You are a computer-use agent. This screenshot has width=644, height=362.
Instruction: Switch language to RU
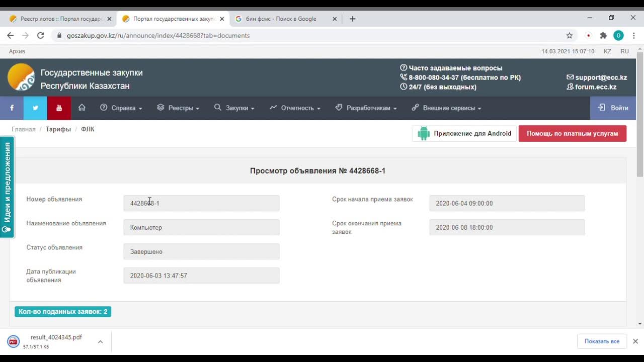[x=624, y=51]
